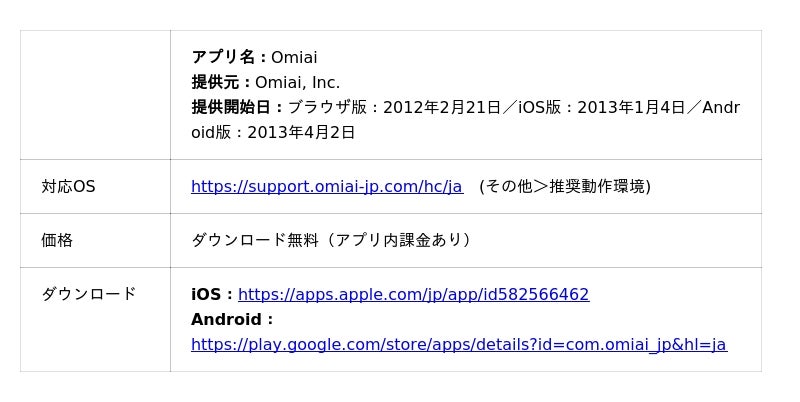The height and width of the screenshot is (402, 800).
Task: Click the bold 提供元 label
Action: point(218,82)
